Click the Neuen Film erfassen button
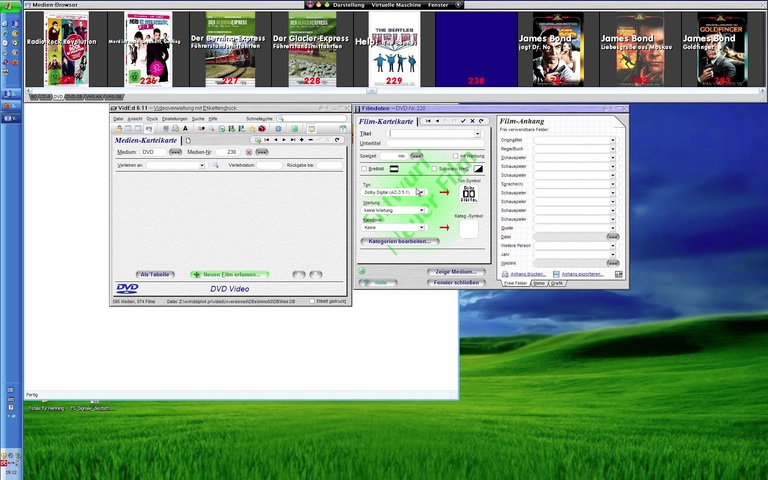The width and height of the screenshot is (768, 480). click(x=229, y=275)
